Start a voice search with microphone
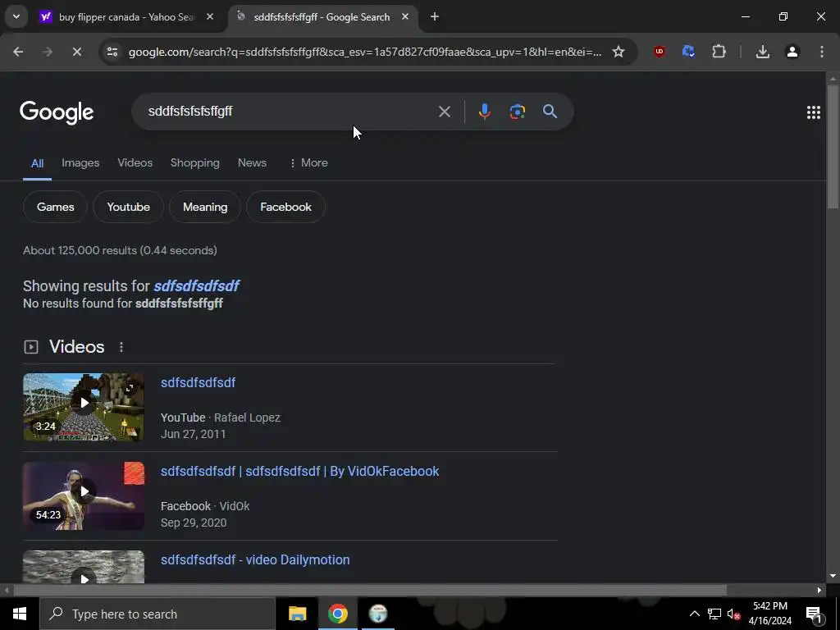 click(484, 112)
